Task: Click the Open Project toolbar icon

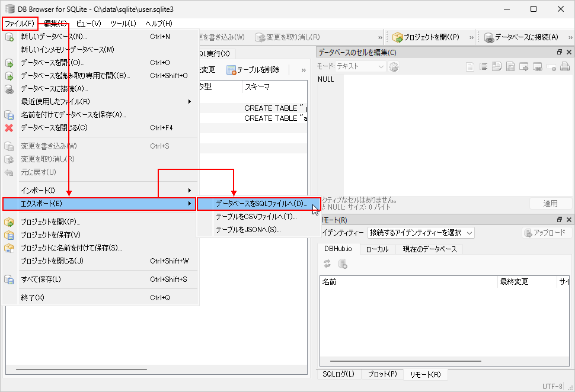Action: (398, 37)
